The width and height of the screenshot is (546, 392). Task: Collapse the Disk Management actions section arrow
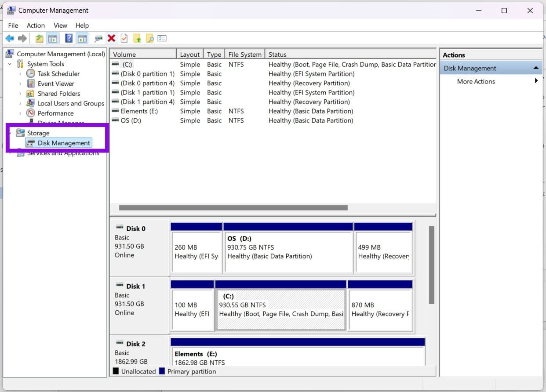click(536, 68)
